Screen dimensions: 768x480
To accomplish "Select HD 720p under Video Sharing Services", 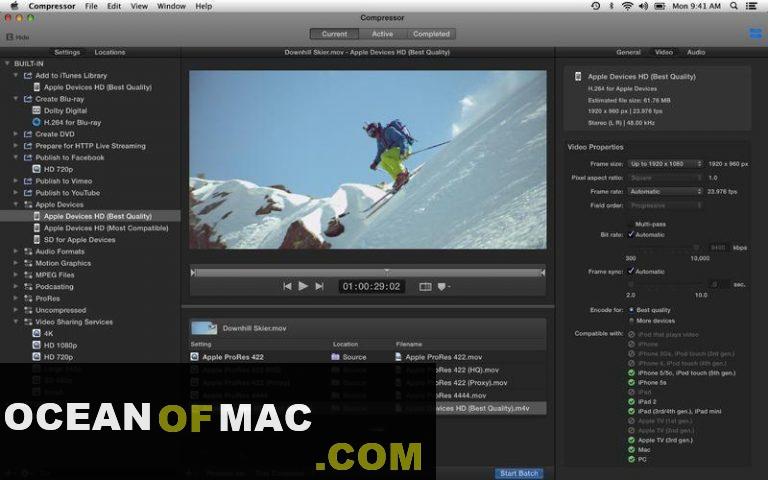I will pos(58,357).
